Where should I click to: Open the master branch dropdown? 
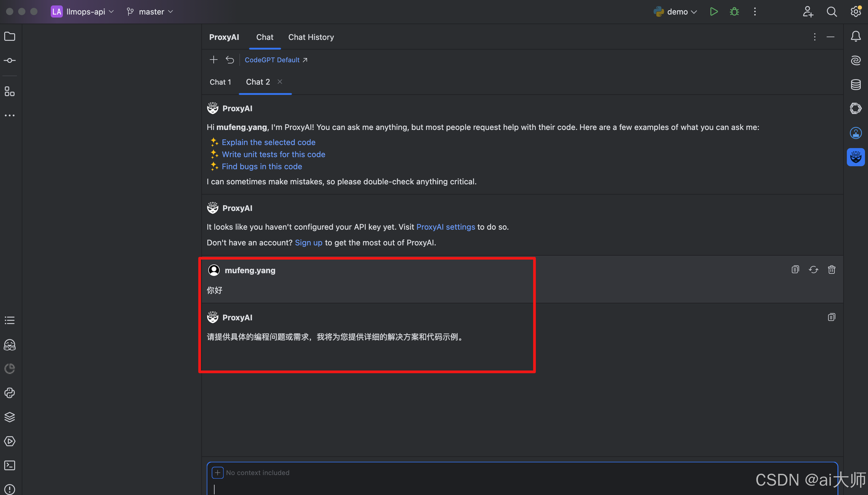(151, 12)
